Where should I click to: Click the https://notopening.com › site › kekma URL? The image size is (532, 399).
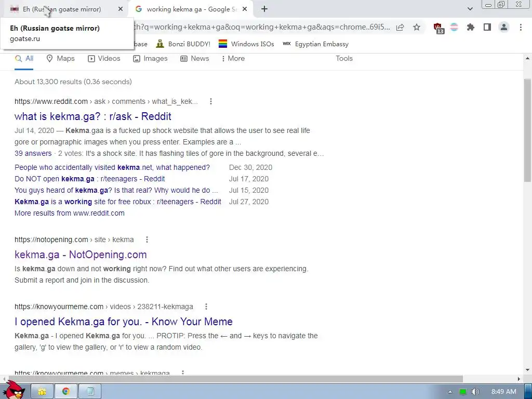pos(74,240)
